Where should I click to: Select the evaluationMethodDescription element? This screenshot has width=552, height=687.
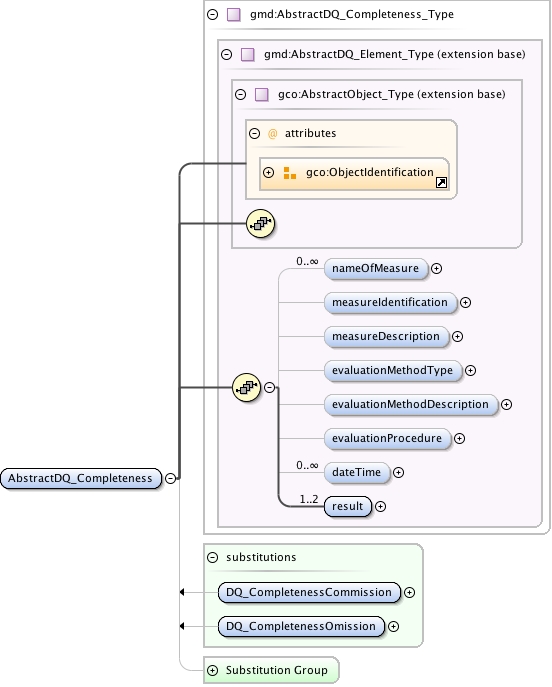pos(411,404)
